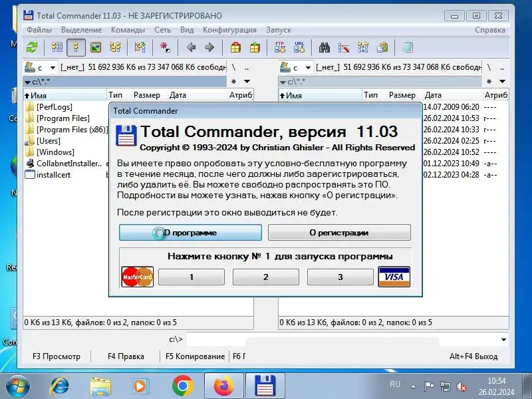Screen dimensions: 532x399
Task: Click the red star invert selection icon
Action: click(x=165, y=47)
